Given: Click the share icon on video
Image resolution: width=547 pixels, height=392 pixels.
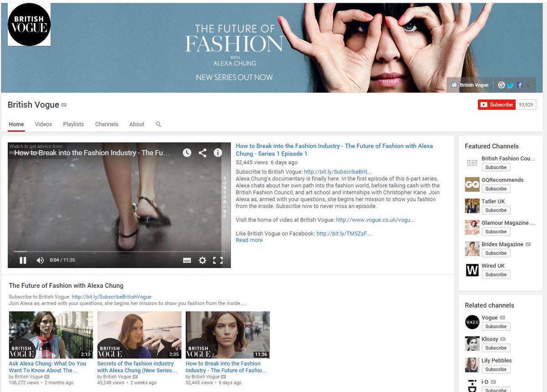Looking at the screenshot, I should coord(202,153).
